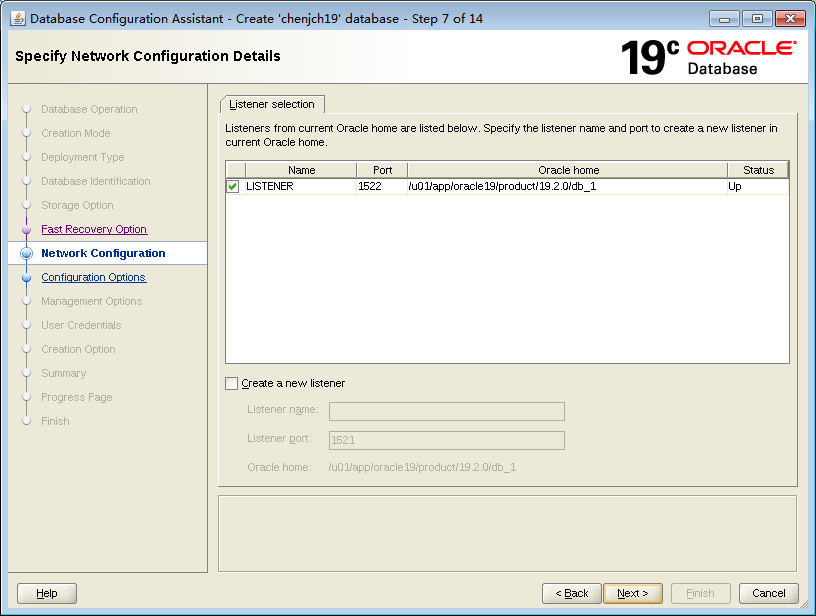The image size is (816, 616).
Task: Click the Configuration Options step bullet
Action: [x=27, y=277]
